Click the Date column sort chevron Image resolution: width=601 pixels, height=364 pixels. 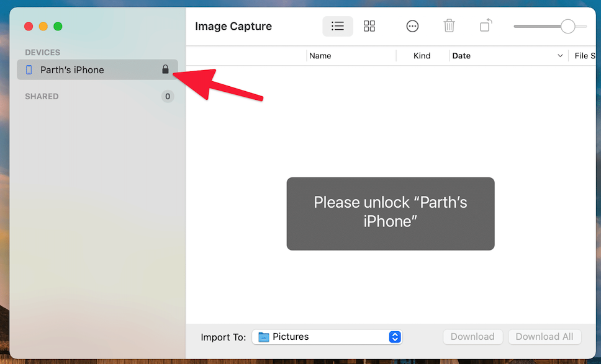[x=560, y=56]
